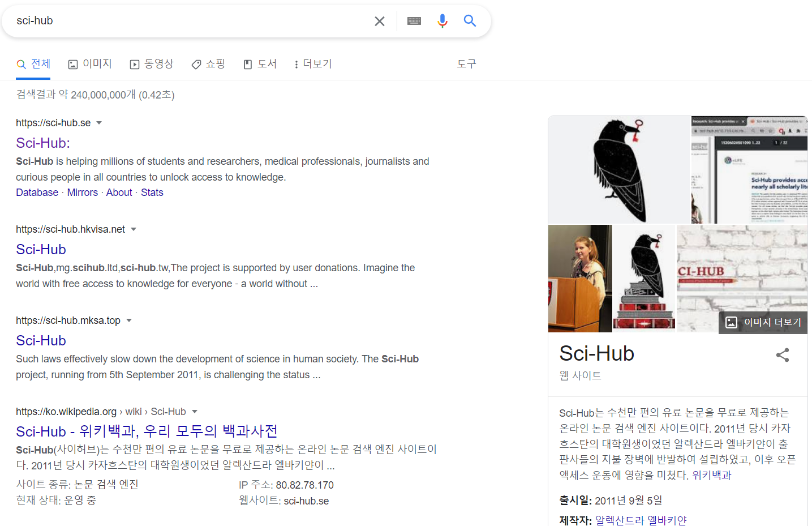Open the Sci-Hub 위키백과 result title
The height and width of the screenshot is (526, 812).
pyautogui.click(x=147, y=431)
